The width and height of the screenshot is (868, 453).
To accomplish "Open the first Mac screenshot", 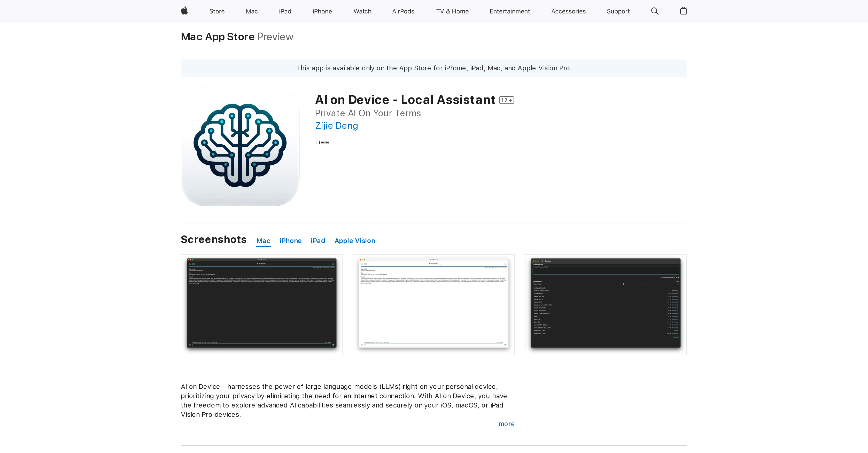I will [x=261, y=305].
